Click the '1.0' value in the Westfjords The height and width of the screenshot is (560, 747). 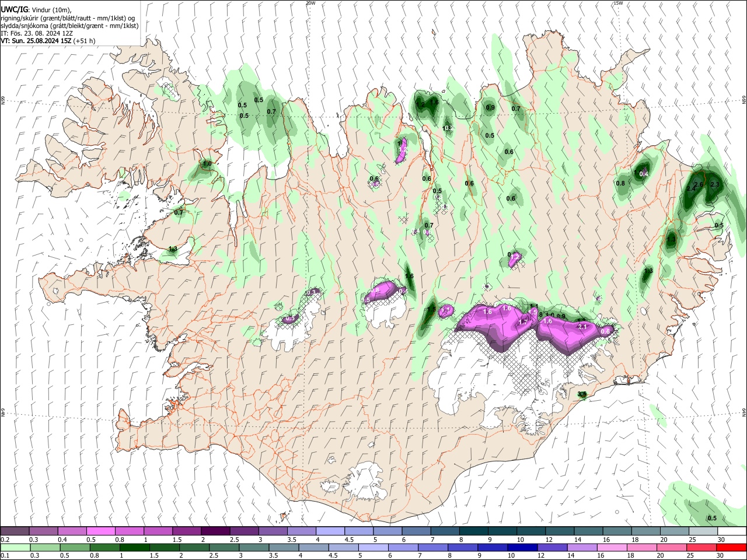pos(207,164)
